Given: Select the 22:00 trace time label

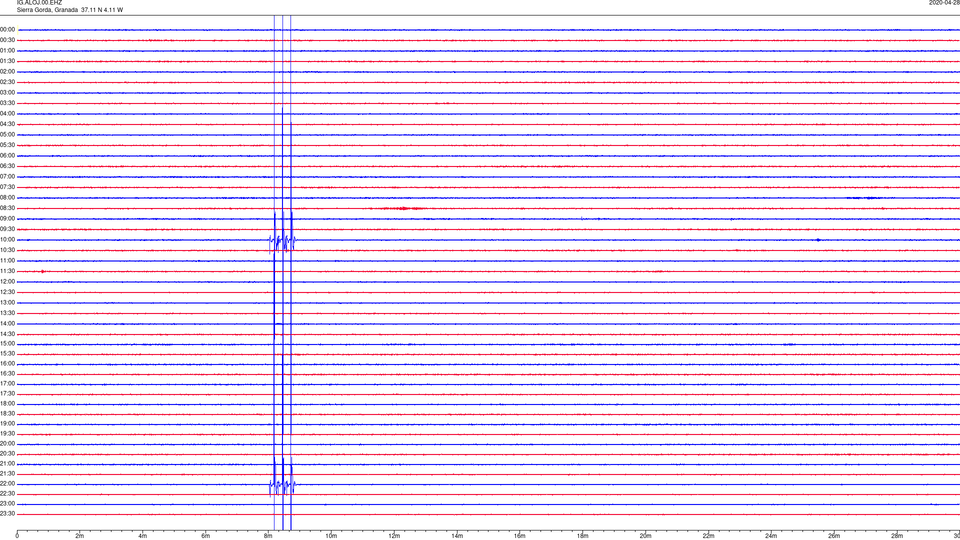Looking at the screenshot, I should pyautogui.click(x=7, y=484).
